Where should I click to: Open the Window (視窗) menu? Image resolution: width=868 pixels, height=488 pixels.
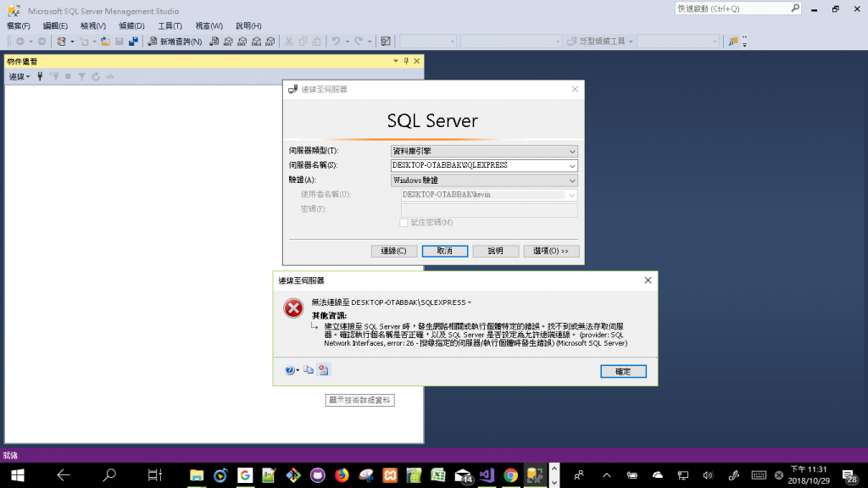(209, 26)
